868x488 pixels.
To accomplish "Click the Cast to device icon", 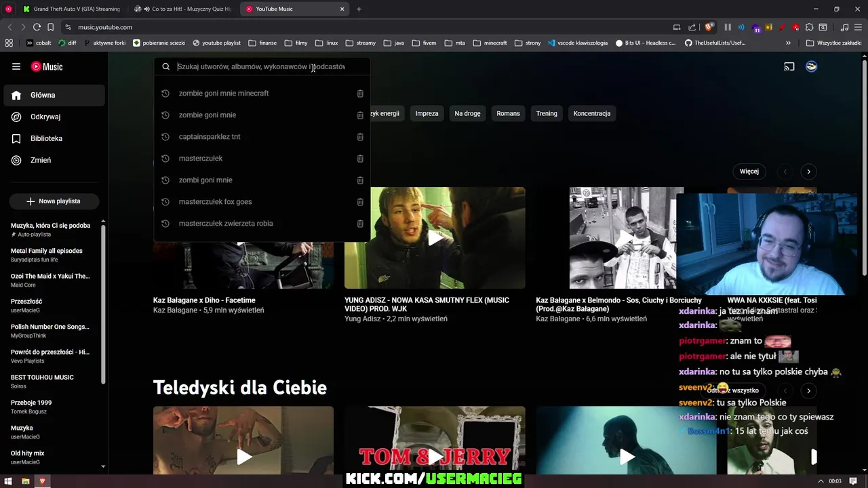I will (789, 66).
